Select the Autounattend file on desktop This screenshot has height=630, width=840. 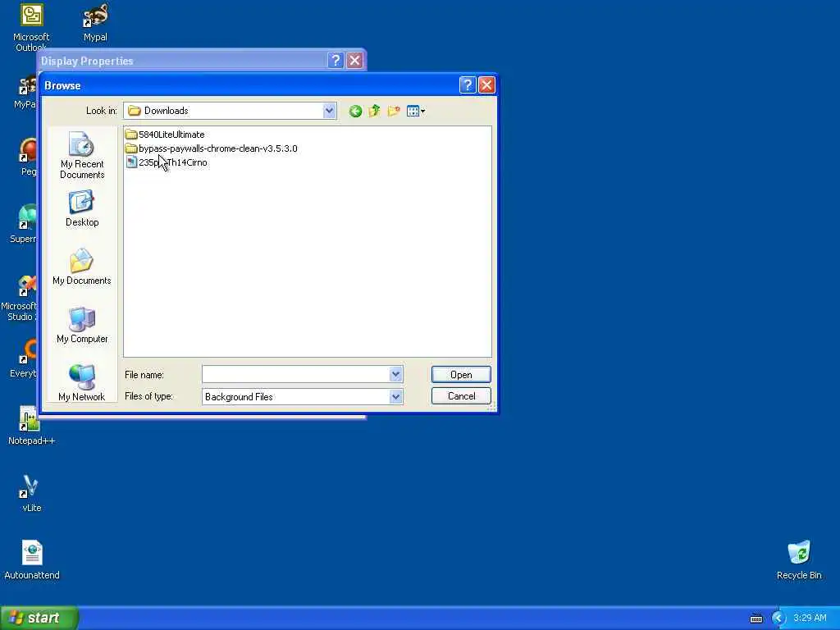tap(32, 559)
